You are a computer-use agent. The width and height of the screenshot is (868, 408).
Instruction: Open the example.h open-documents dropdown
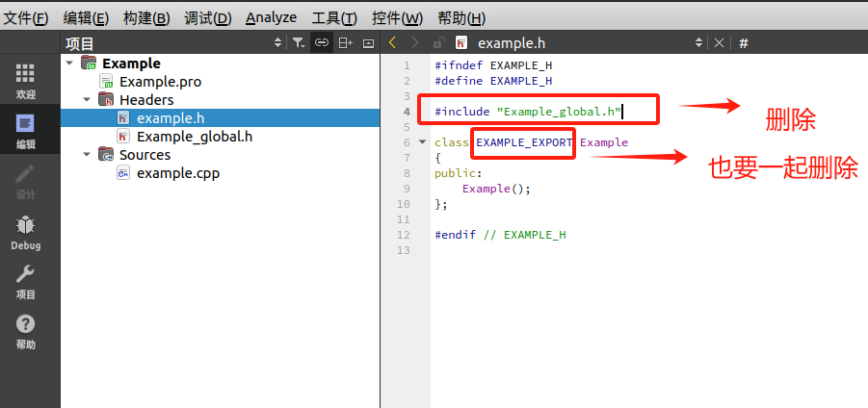(x=698, y=42)
